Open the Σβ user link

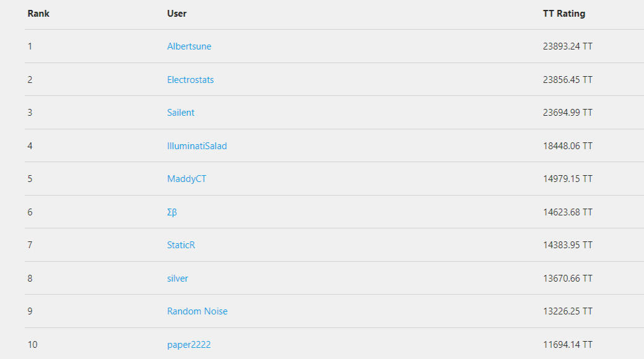[x=172, y=212]
